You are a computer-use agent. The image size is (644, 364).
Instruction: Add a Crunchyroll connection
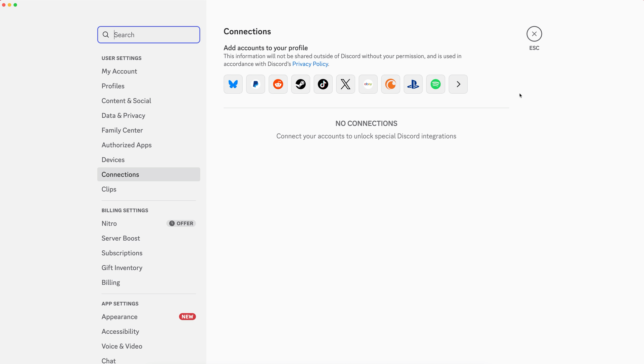point(390,84)
